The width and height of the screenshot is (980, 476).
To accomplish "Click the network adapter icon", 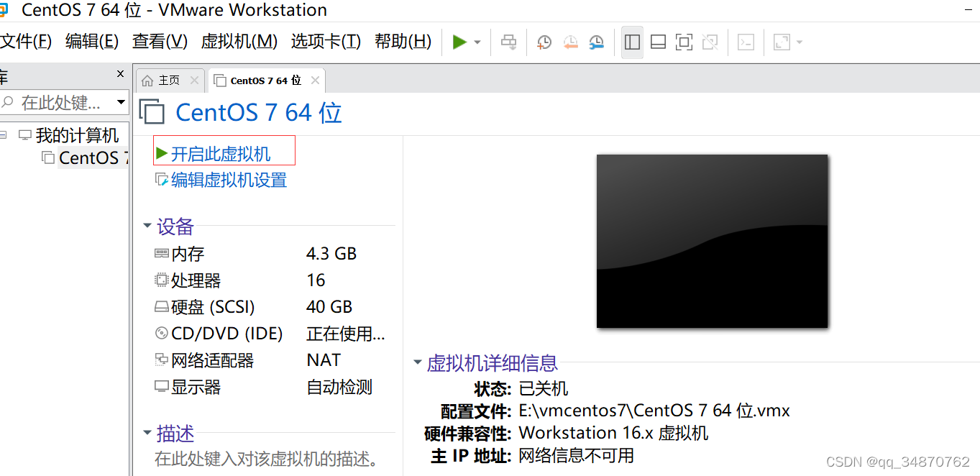I will [162, 360].
